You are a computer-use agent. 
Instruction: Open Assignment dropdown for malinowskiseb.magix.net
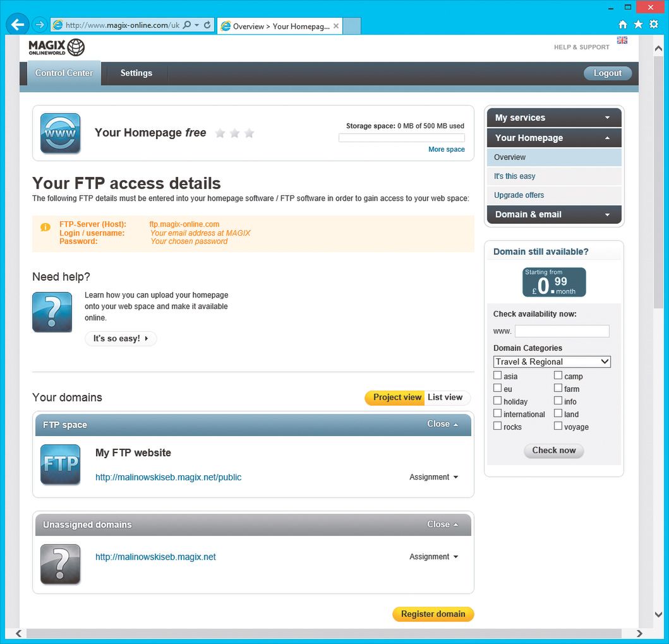click(x=433, y=557)
